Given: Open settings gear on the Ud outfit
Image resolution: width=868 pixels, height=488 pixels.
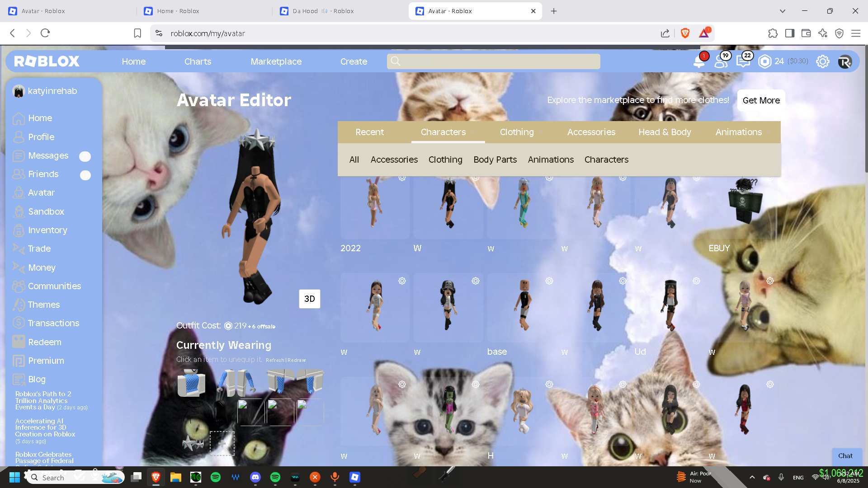Looking at the screenshot, I should (x=696, y=281).
